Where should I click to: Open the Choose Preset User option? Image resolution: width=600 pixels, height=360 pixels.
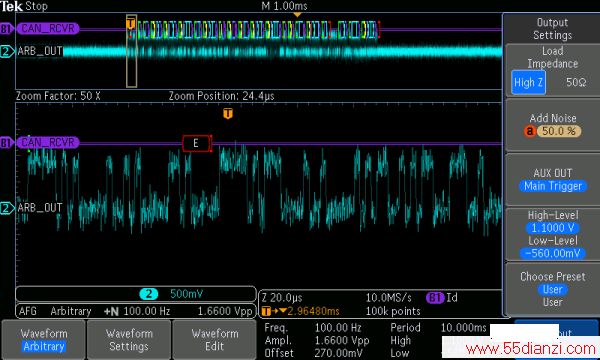coord(553,289)
